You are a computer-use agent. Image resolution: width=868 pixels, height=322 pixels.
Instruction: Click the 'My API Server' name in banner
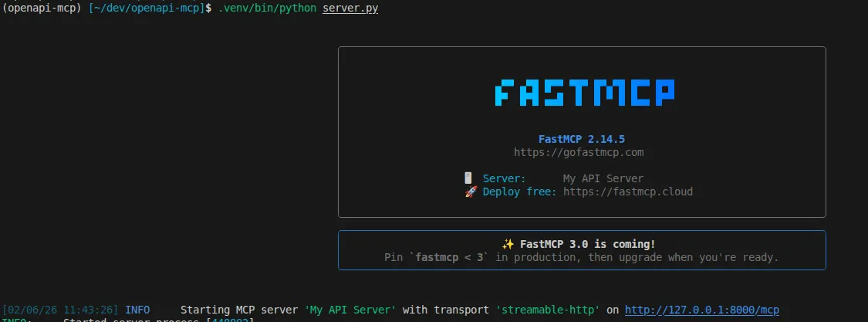[603, 178]
